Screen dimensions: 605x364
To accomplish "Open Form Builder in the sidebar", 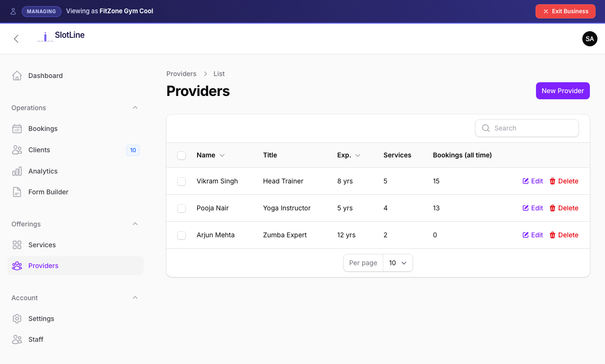I will pos(76,192).
